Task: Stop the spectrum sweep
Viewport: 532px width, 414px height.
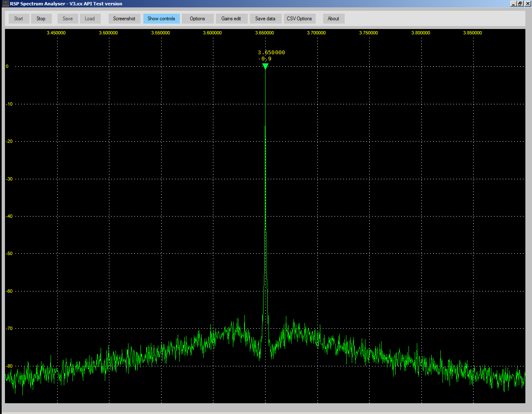Action: click(x=41, y=19)
